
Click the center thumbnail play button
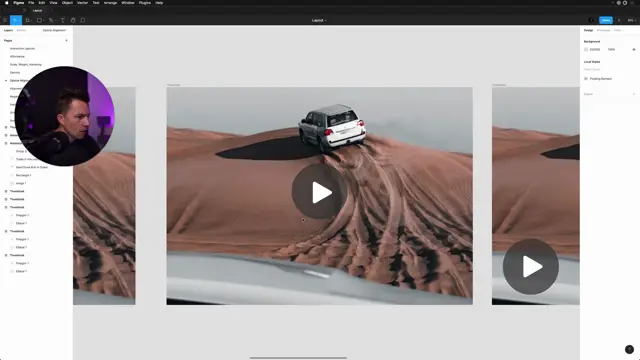(320, 192)
